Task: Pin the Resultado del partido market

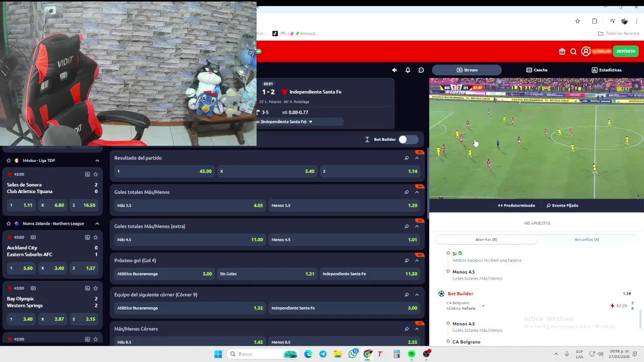Action: (407, 158)
